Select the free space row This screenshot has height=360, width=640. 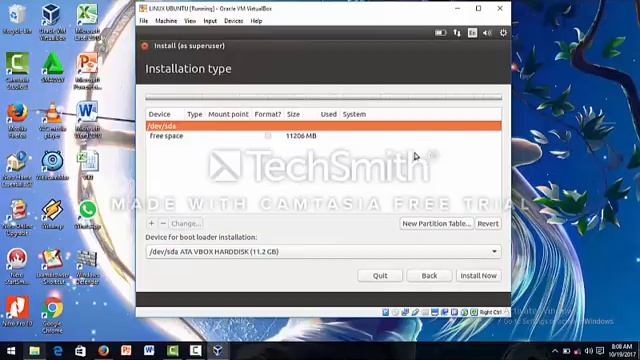(x=323, y=136)
